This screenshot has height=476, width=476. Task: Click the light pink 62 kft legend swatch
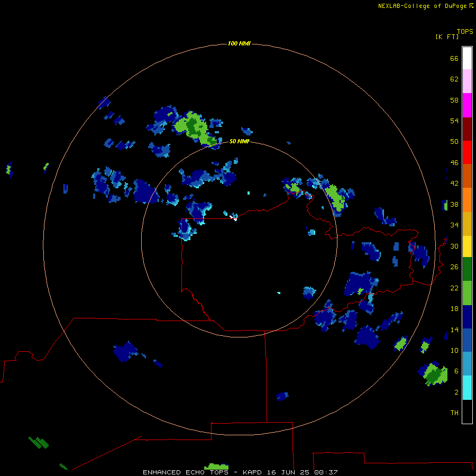(467, 81)
